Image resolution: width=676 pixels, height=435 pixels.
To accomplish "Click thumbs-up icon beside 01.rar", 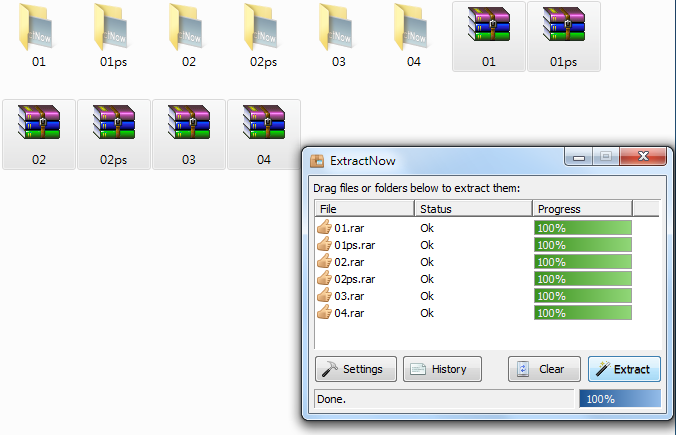I will [324, 227].
